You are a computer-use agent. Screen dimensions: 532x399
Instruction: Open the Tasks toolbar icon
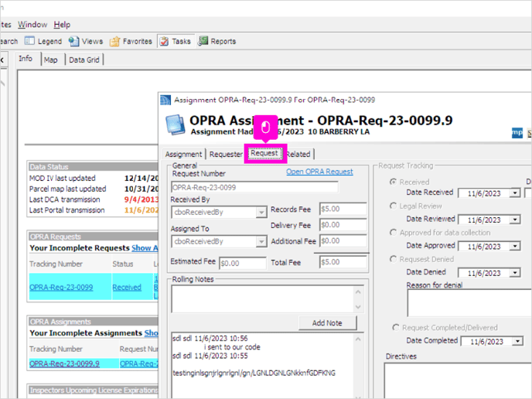(164, 42)
